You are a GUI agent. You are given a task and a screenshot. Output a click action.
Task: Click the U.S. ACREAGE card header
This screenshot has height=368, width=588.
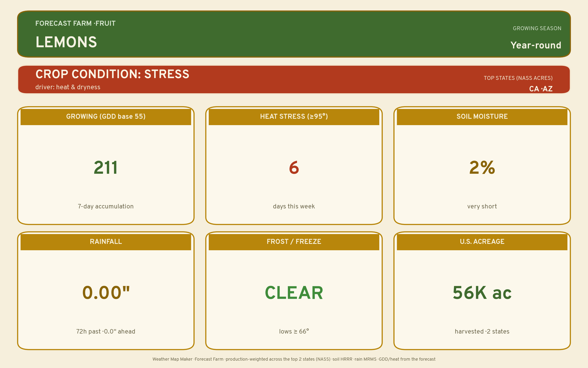(482, 242)
